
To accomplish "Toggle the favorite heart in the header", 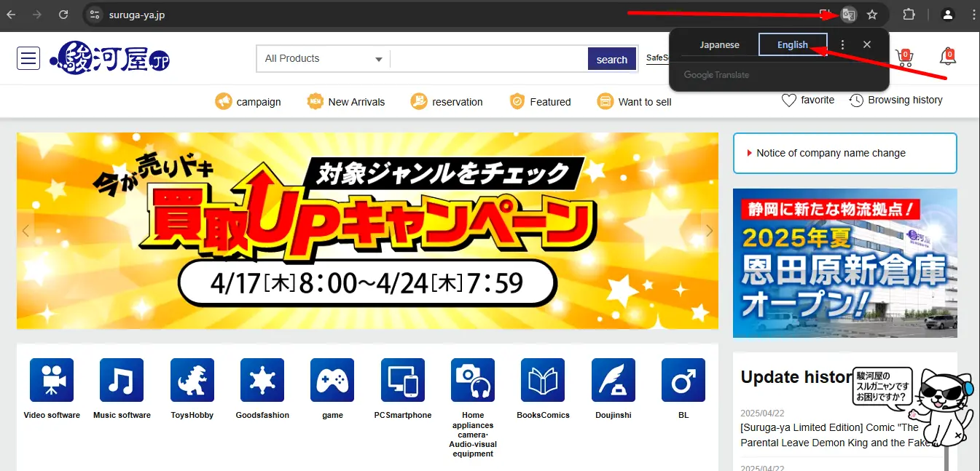I will pos(788,100).
